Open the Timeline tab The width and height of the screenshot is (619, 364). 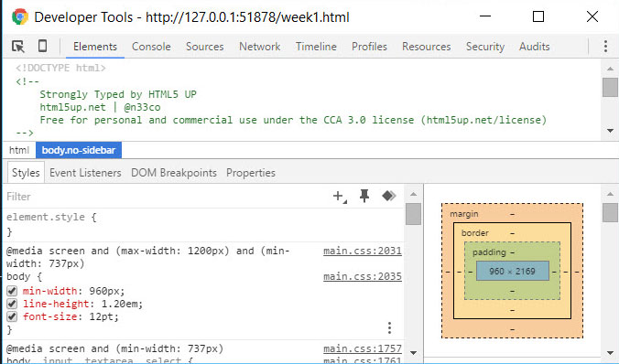tap(316, 47)
